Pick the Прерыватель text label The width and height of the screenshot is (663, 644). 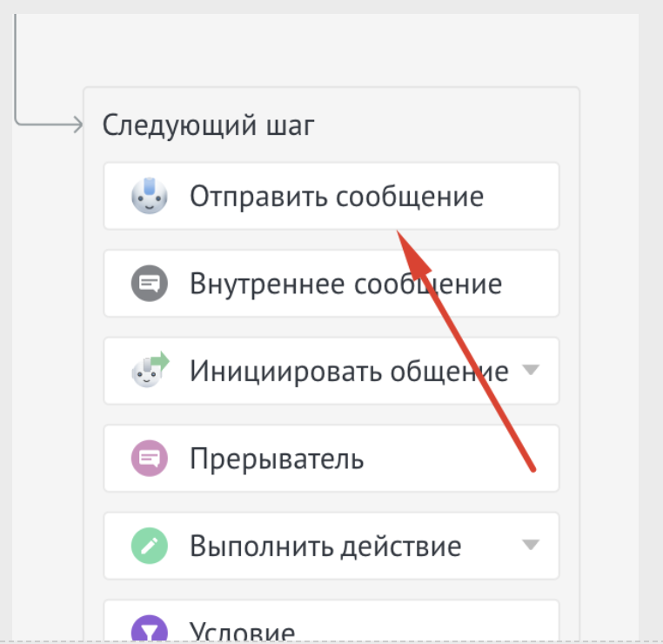coord(277,458)
